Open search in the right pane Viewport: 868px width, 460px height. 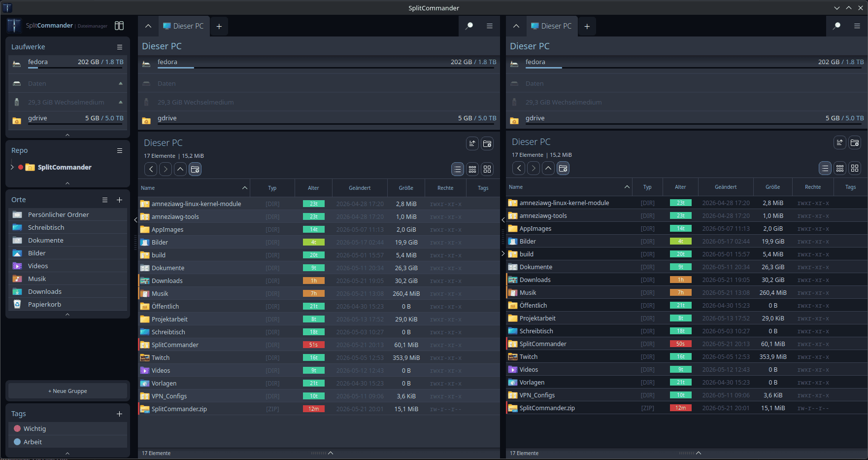pos(836,26)
